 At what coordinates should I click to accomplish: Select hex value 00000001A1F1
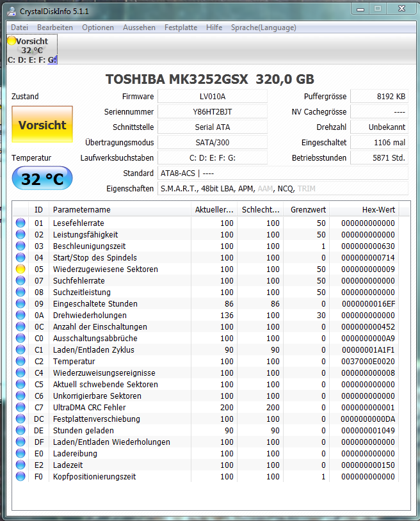pyautogui.click(x=368, y=349)
